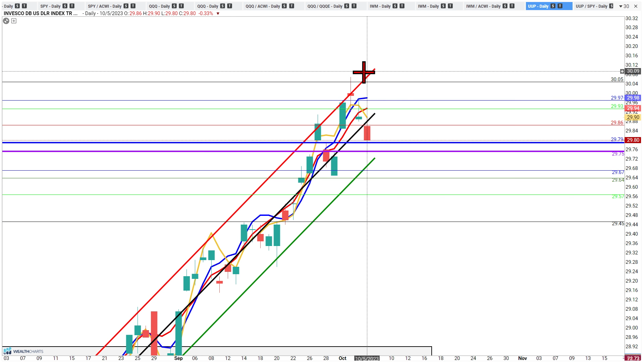Expand the red triangle next to -0.33%
The image size is (644, 362).
pyautogui.click(x=218, y=14)
